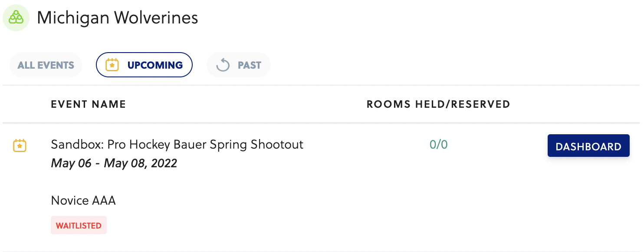Click the May 06 - May 08, 2022 date
The width and height of the screenshot is (644, 252).
(114, 163)
